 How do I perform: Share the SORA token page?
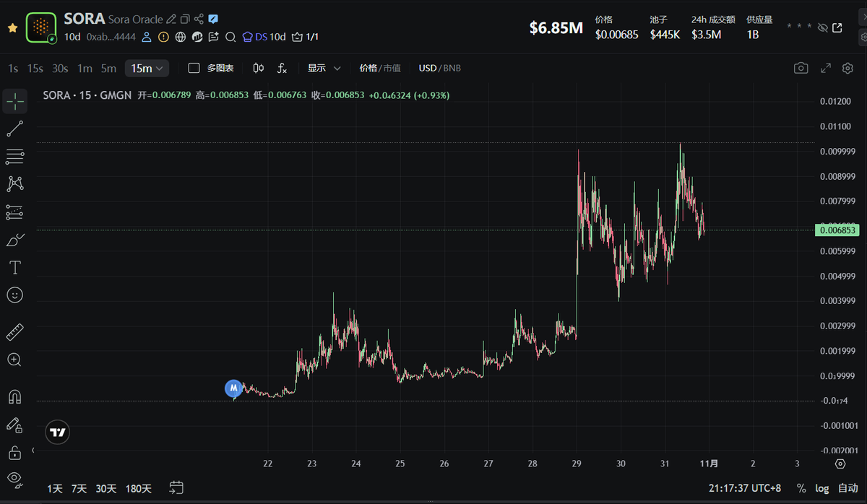199,19
